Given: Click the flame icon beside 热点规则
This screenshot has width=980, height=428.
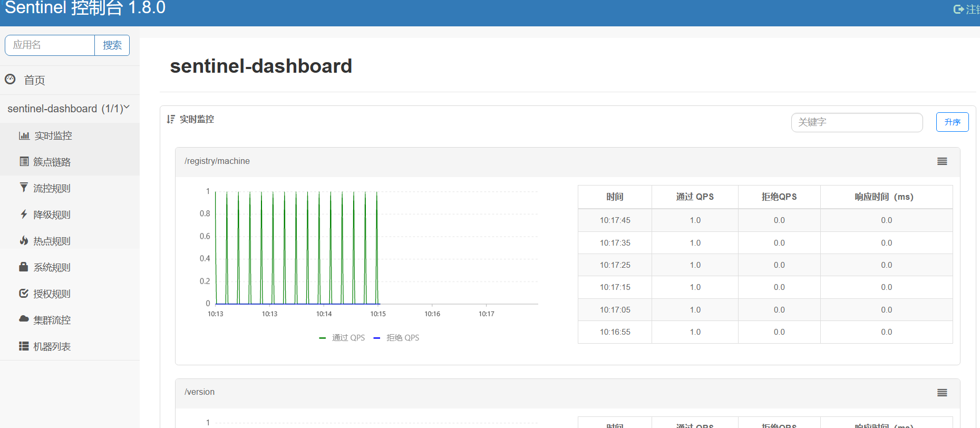Looking at the screenshot, I should [x=24, y=240].
